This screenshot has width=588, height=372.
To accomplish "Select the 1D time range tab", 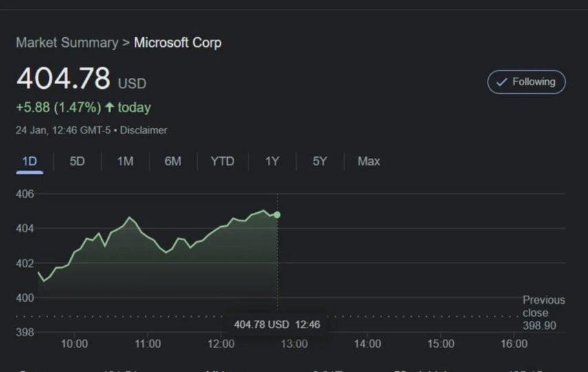I will (x=29, y=161).
